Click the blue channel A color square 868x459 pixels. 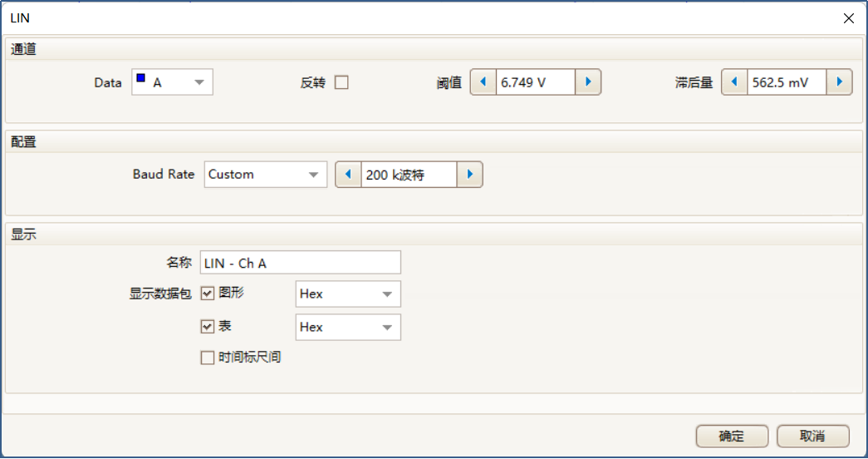[140, 78]
